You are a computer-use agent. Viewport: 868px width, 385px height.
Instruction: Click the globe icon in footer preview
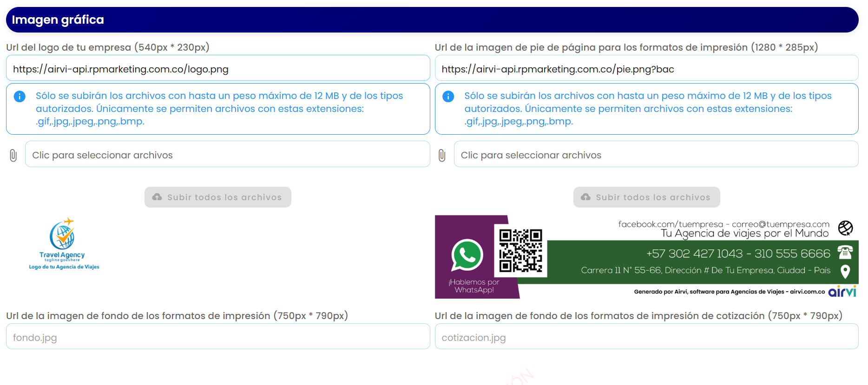point(845,228)
